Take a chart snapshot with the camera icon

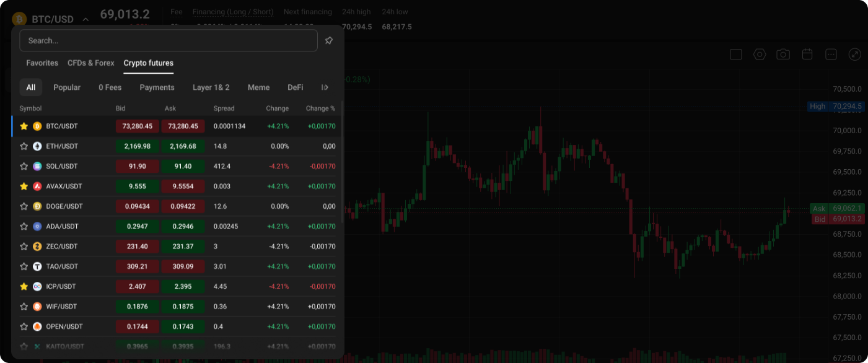coord(783,55)
